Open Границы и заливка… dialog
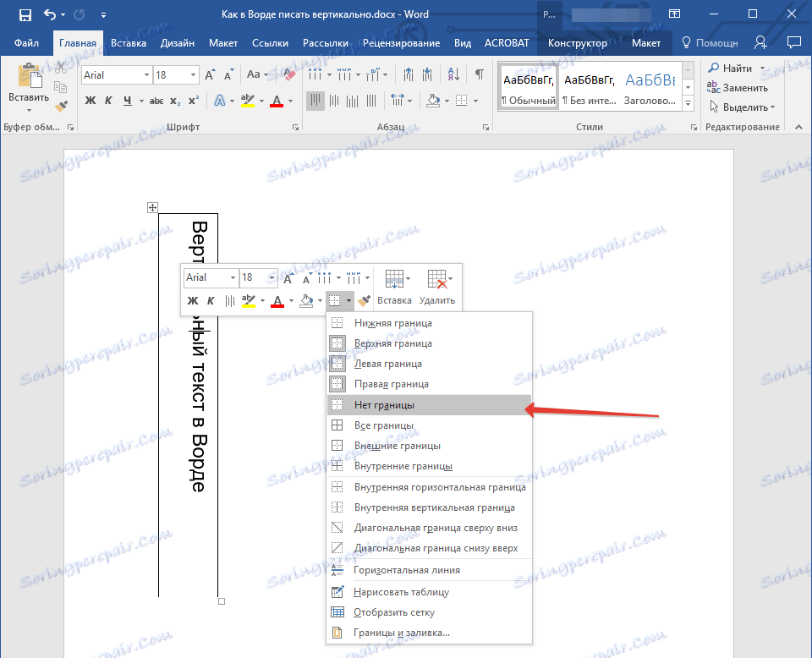The width and height of the screenshot is (812, 658). pyautogui.click(x=401, y=633)
